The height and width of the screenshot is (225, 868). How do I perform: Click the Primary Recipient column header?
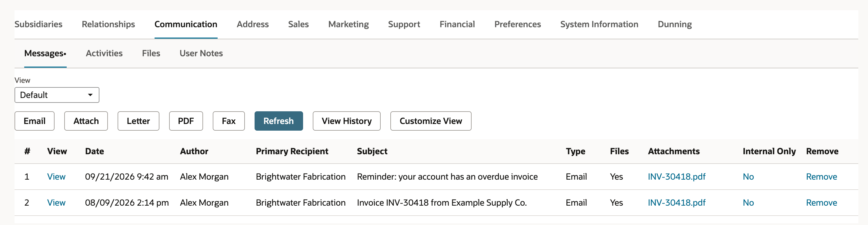pyautogui.click(x=292, y=151)
